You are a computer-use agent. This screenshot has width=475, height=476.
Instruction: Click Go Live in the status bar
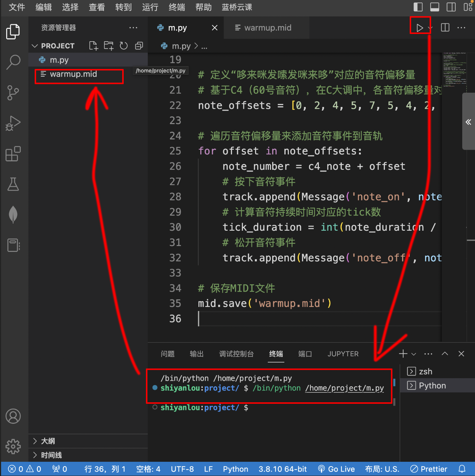point(336,469)
